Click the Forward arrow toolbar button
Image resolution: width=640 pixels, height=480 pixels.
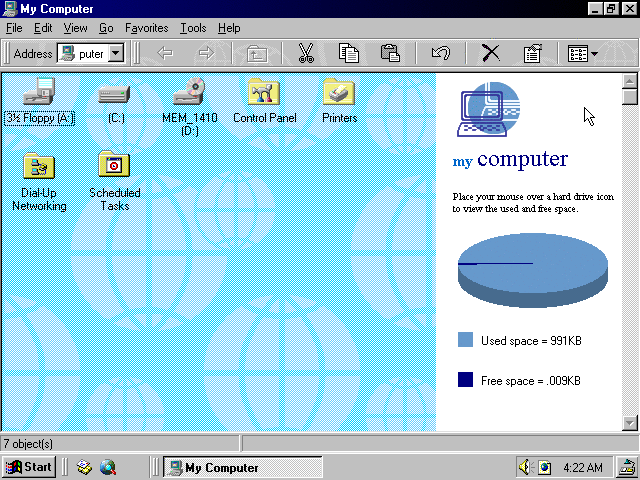206,53
